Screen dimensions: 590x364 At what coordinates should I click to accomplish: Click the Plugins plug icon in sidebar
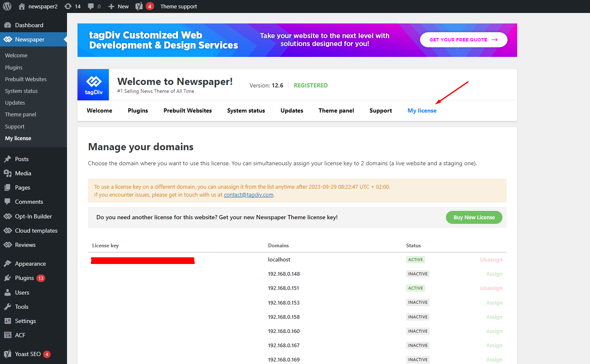click(8, 278)
